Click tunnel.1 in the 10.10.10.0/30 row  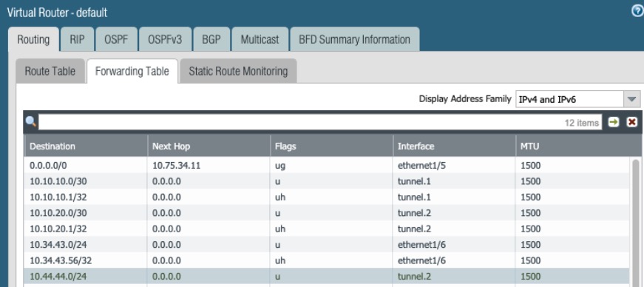[x=414, y=181]
